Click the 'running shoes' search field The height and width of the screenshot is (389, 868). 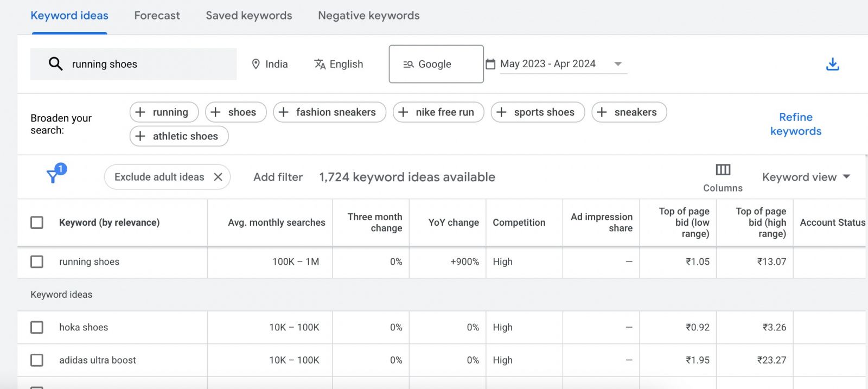pyautogui.click(x=133, y=64)
